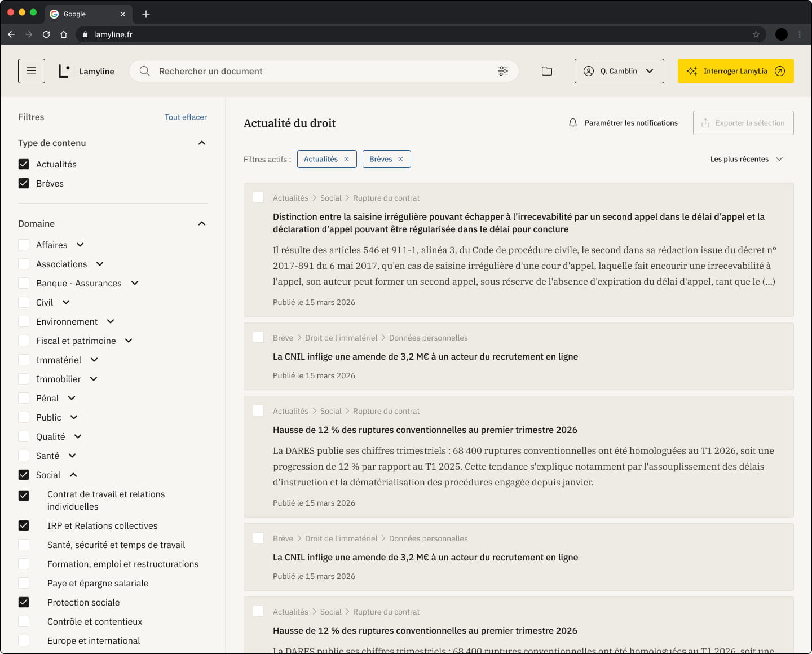Expand Banque - Assurances subcategories
Image resolution: width=812 pixels, height=654 pixels.
point(135,283)
